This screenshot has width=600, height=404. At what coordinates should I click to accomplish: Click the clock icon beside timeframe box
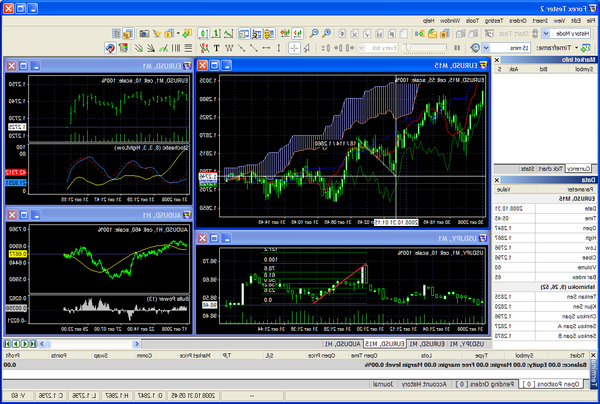[475, 48]
